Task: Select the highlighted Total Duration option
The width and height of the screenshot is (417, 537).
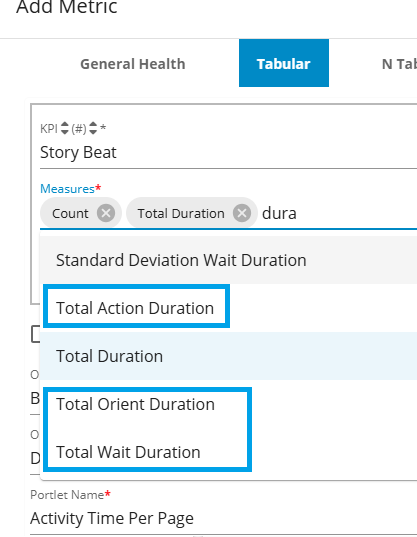Action: tap(229, 356)
